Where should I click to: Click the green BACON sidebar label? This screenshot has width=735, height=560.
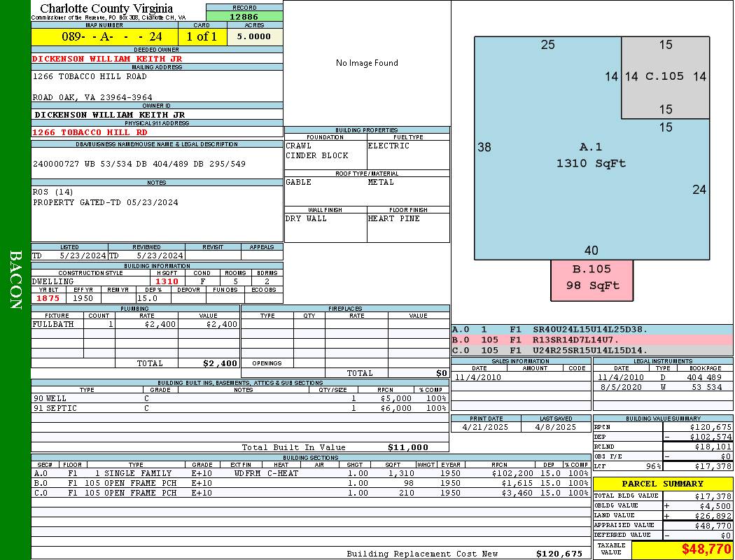tap(15, 280)
